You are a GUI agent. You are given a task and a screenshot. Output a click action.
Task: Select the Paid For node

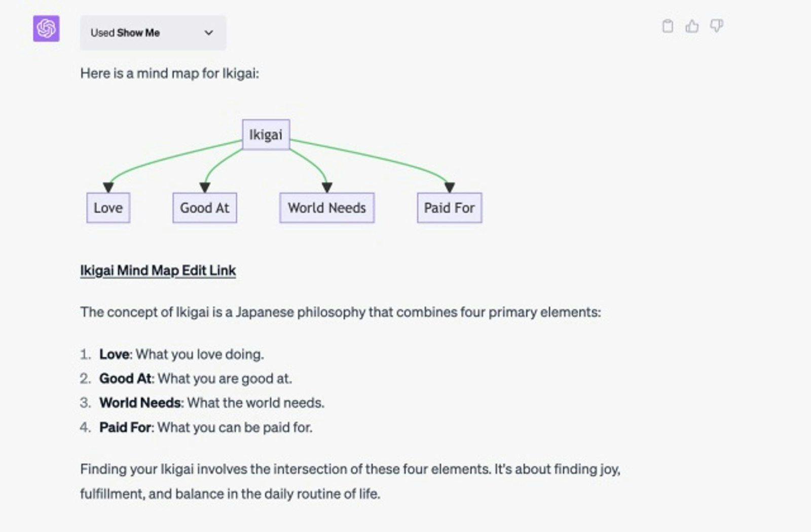(449, 207)
